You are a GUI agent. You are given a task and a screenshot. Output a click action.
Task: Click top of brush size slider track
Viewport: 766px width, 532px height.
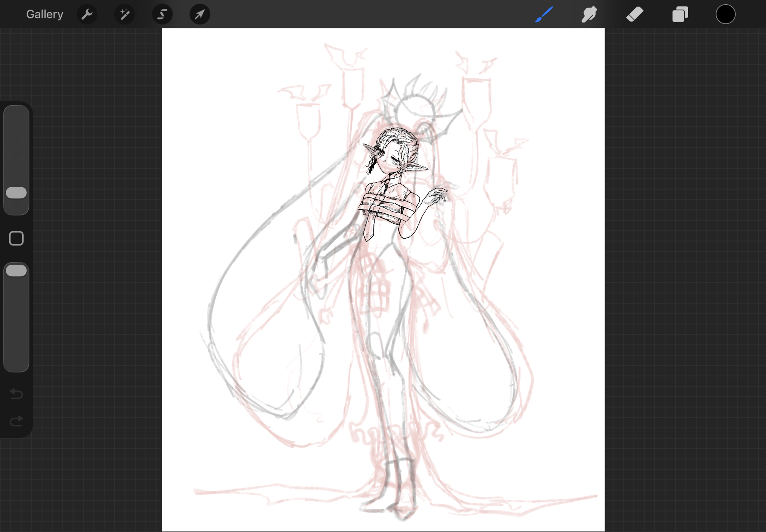click(16, 115)
